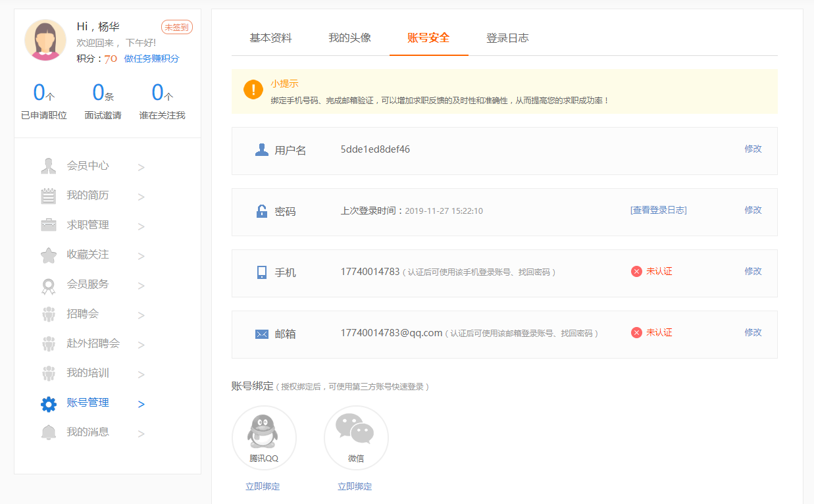Click the gear icon beside 账号管理
This screenshot has width=814, height=504.
click(x=49, y=404)
